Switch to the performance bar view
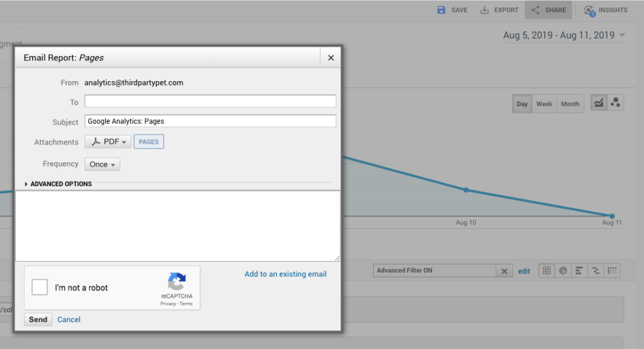644x349 pixels. 579,270
